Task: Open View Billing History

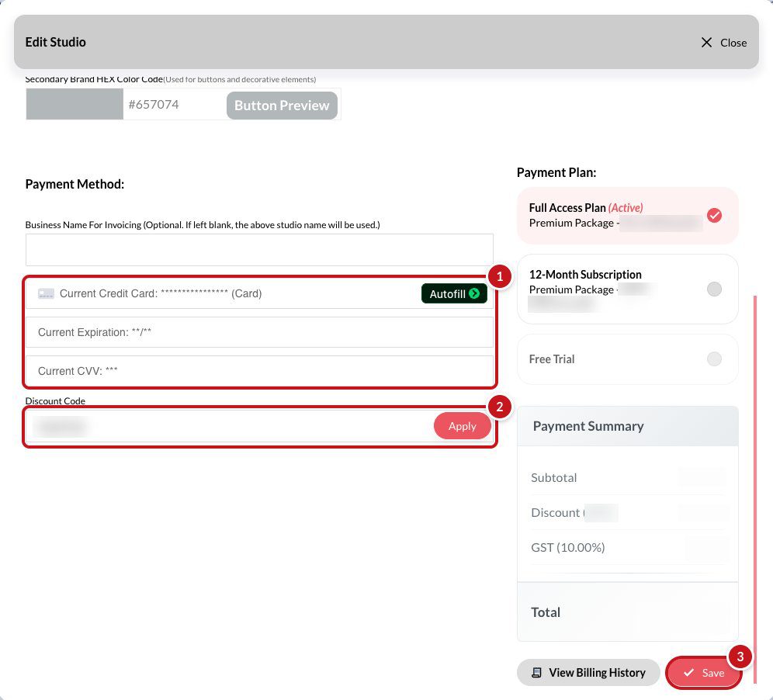Action: [588, 672]
